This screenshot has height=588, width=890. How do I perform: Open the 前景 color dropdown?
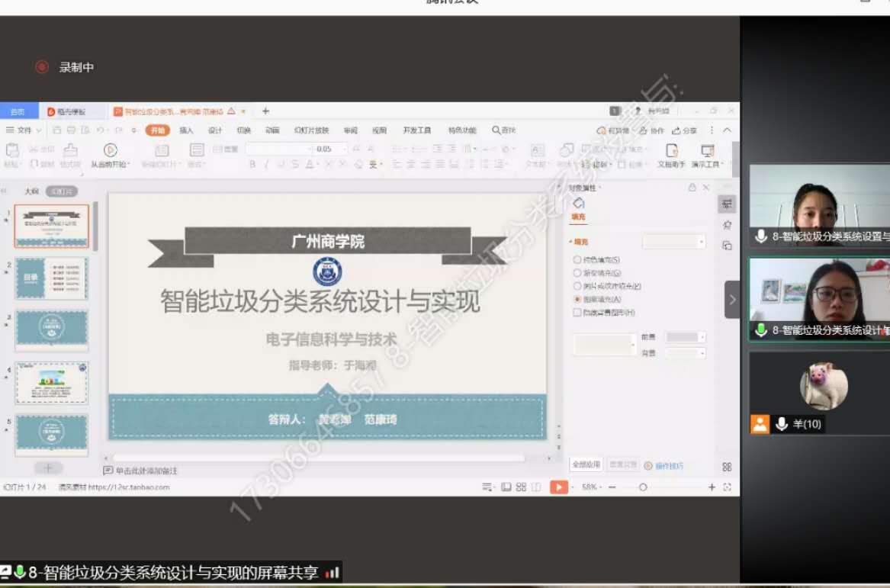pyautogui.click(x=685, y=337)
